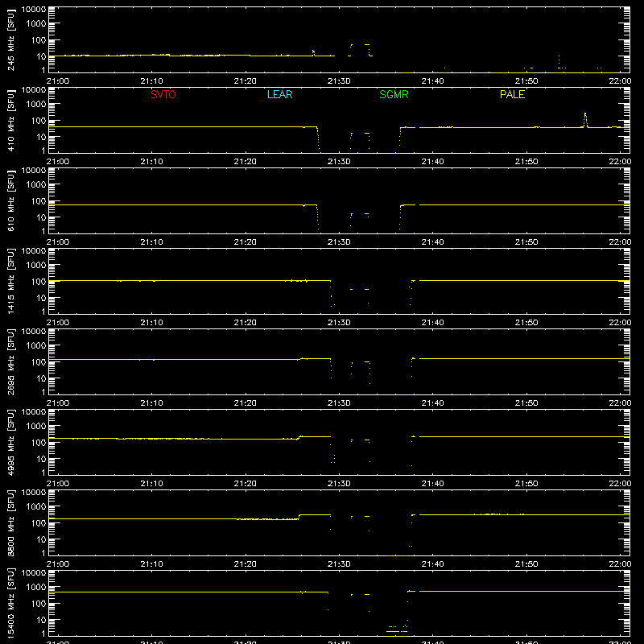The image size is (644, 644).
Task: Click the 8800 MHz flux step-up near 21:26
Action: point(299,517)
